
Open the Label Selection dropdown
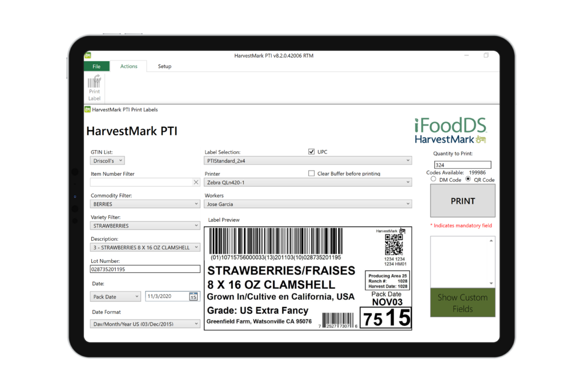(x=308, y=161)
